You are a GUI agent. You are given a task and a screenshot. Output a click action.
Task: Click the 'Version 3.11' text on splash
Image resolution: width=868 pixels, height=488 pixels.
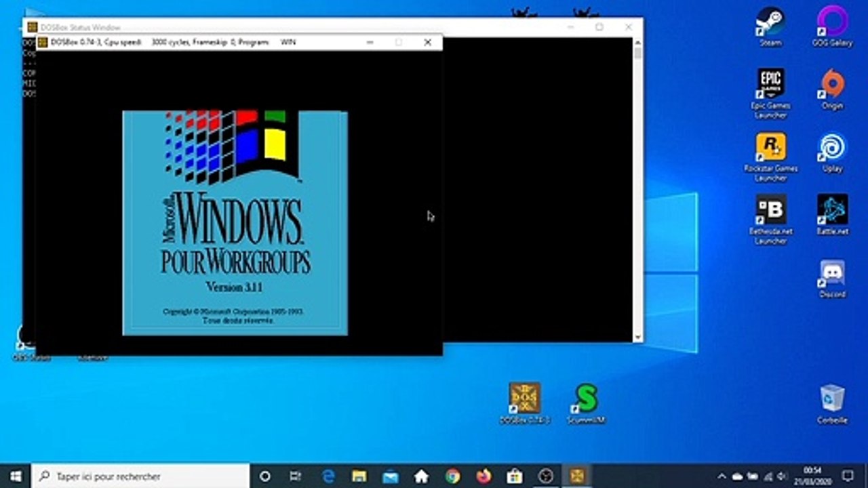click(x=234, y=287)
